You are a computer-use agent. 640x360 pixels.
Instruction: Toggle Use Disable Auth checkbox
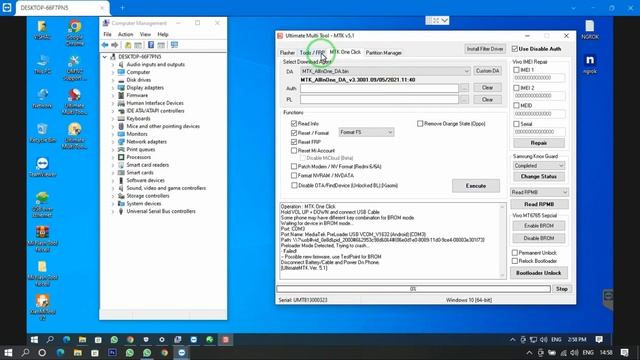pos(515,49)
